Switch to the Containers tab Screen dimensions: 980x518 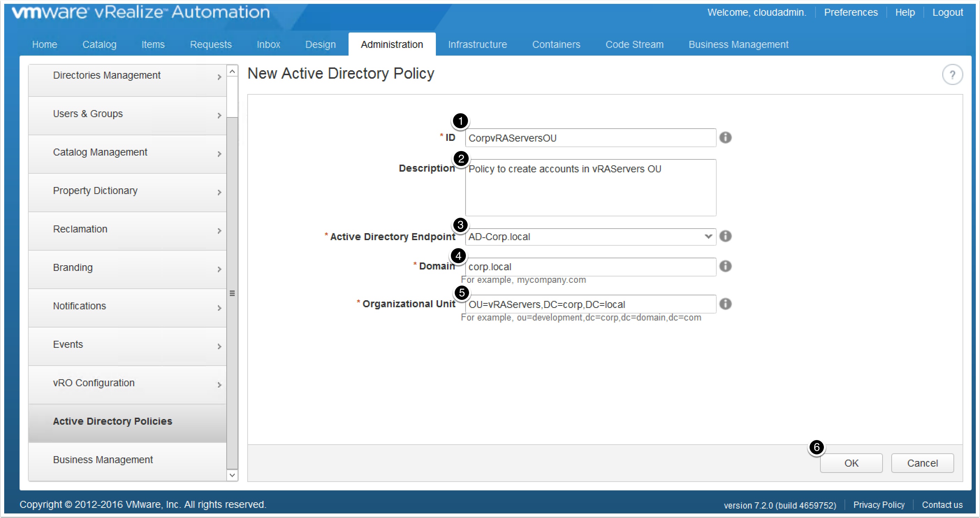click(x=556, y=44)
